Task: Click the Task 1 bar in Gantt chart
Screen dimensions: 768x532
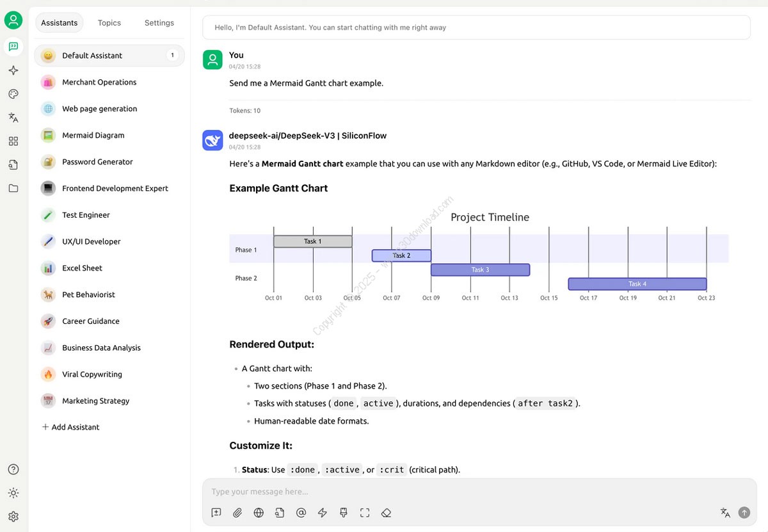Action: click(313, 241)
